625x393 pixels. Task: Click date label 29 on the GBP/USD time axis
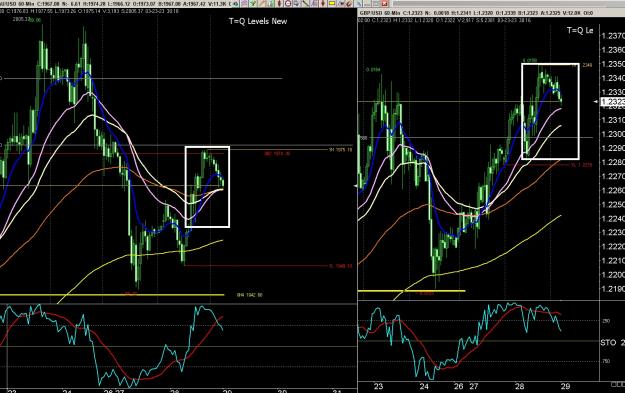tap(565, 386)
